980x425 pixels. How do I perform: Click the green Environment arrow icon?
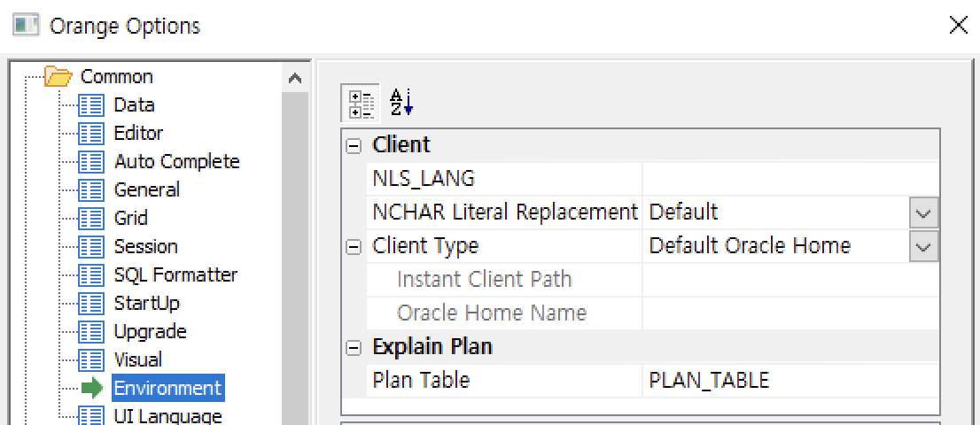(x=91, y=389)
